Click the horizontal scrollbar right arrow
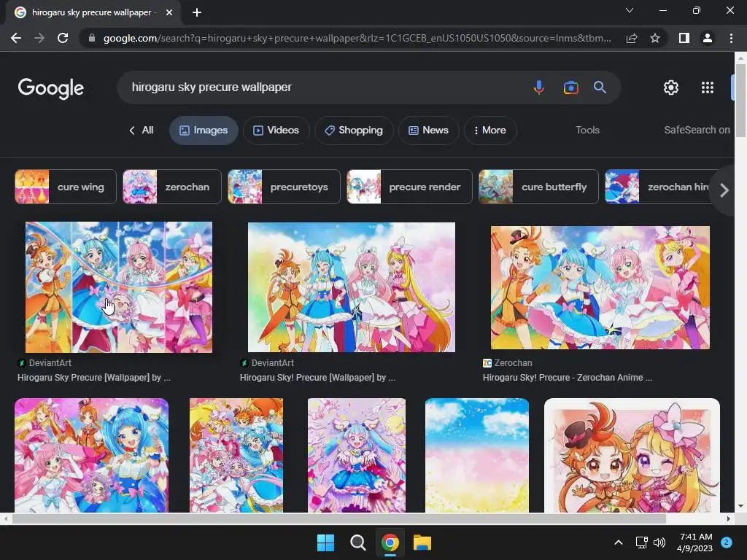 [x=729, y=518]
